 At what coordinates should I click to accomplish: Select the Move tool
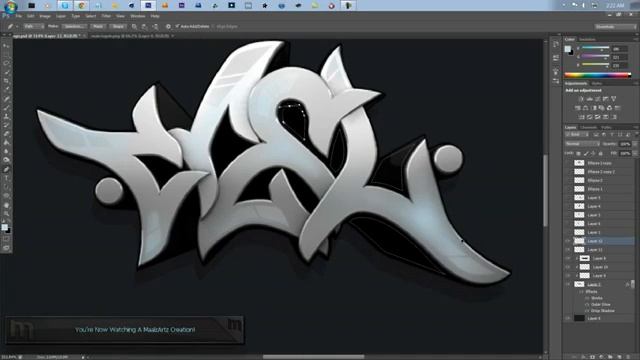click(x=6, y=46)
